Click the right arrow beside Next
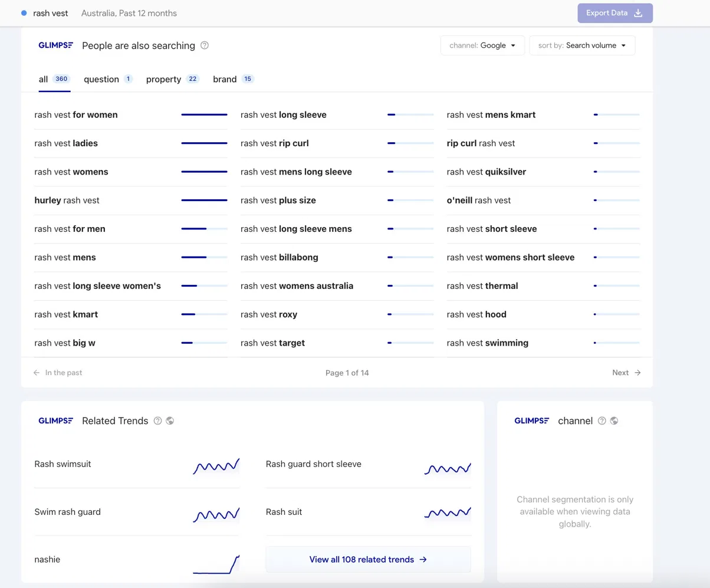 pyautogui.click(x=637, y=373)
